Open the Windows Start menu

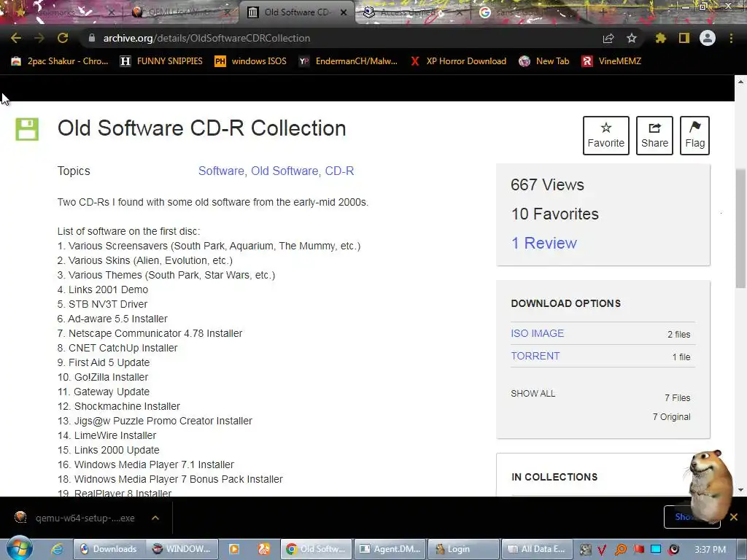(19, 548)
